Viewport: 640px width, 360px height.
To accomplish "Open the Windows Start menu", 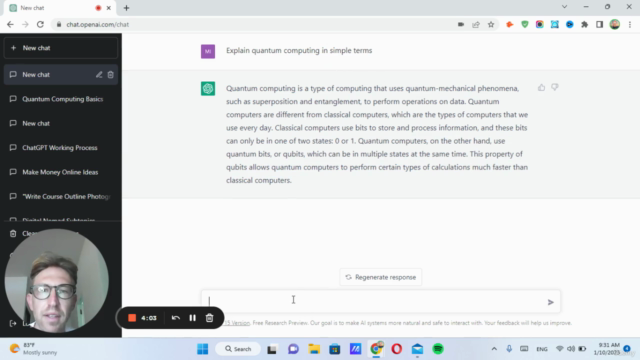I will tap(202, 349).
